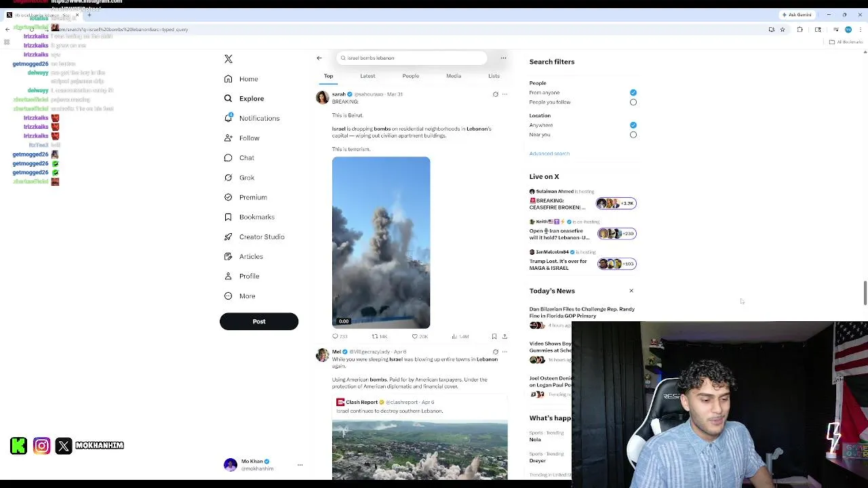Switch to the People search tab
Screen dimensions: 868x488
coord(410,76)
